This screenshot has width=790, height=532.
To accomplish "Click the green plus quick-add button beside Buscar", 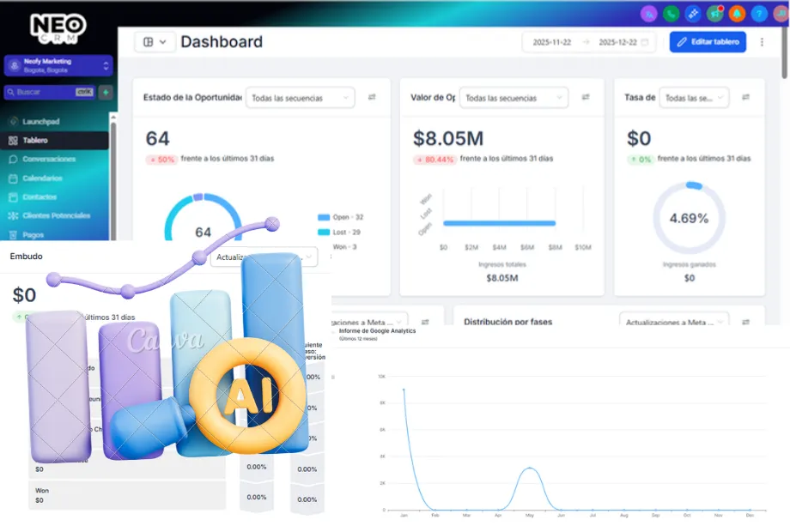I will 106,92.
